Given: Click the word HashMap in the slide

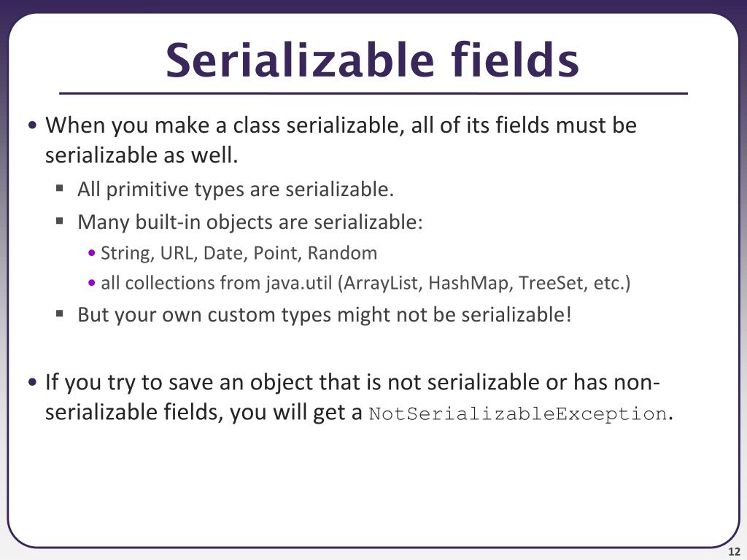Looking at the screenshot, I should [x=471, y=284].
